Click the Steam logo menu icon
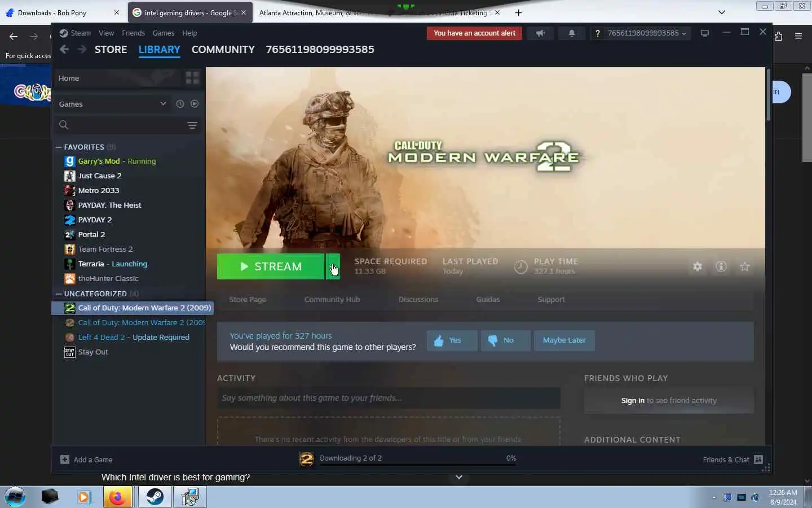 pyautogui.click(x=64, y=33)
